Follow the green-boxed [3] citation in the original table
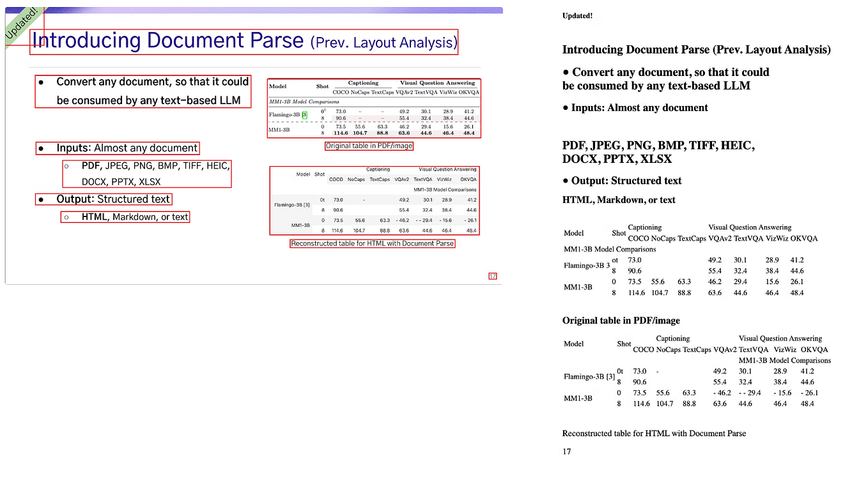Viewport: 868px width, 493px height. pyautogui.click(x=305, y=115)
